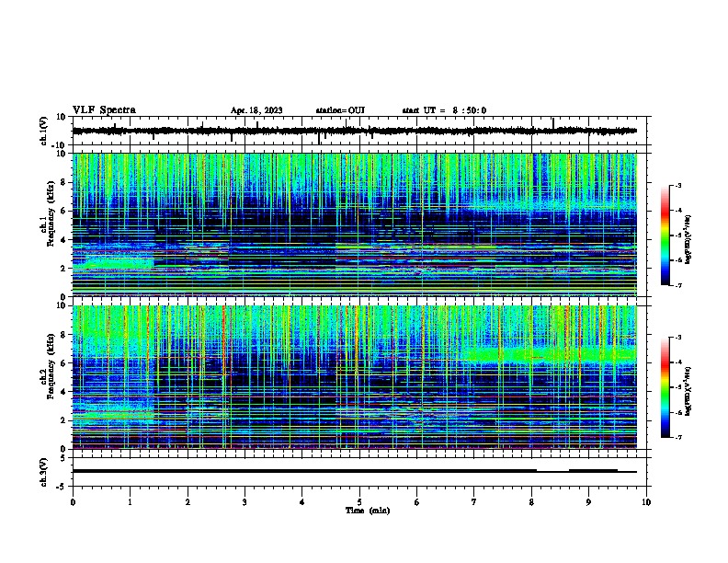728x563 pixels.
Task: Click the ch.1 voltage waveform trace panel
Action: click(x=359, y=131)
